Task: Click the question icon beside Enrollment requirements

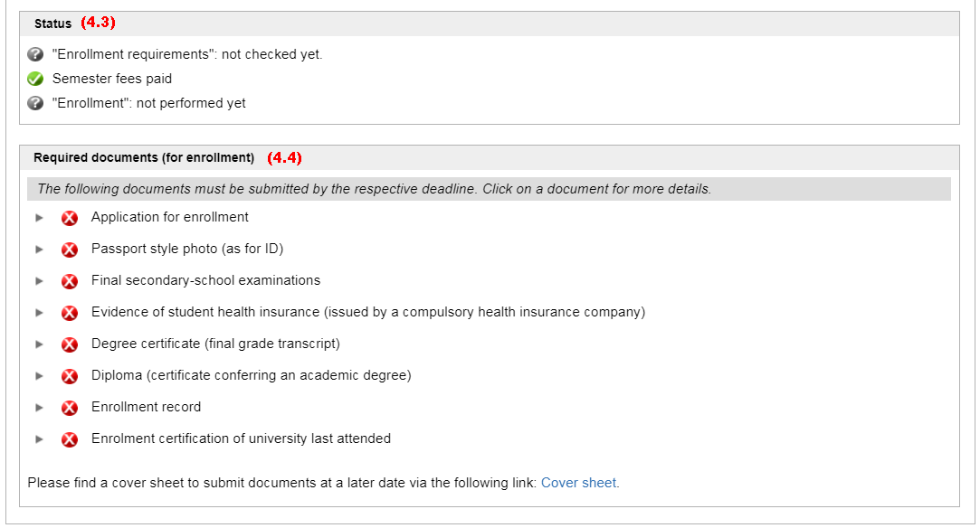Action: [x=35, y=54]
